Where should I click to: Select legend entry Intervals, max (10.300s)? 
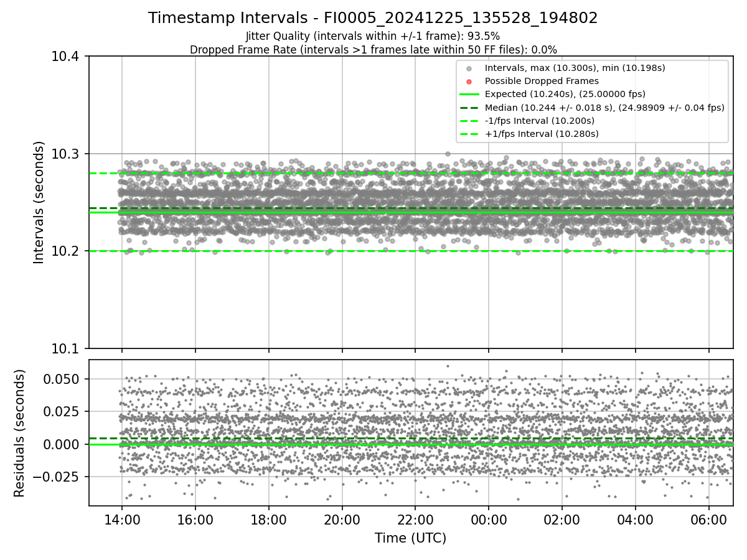click(575, 68)
